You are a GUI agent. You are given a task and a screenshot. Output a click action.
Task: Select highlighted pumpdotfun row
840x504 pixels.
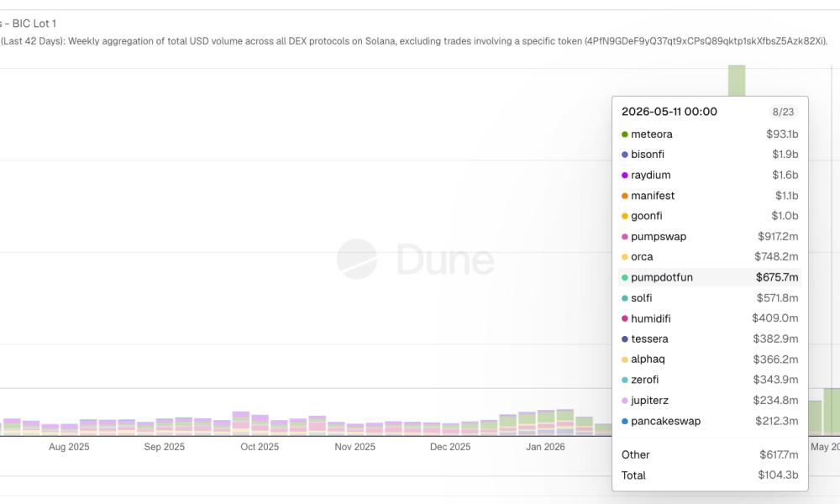709,277
